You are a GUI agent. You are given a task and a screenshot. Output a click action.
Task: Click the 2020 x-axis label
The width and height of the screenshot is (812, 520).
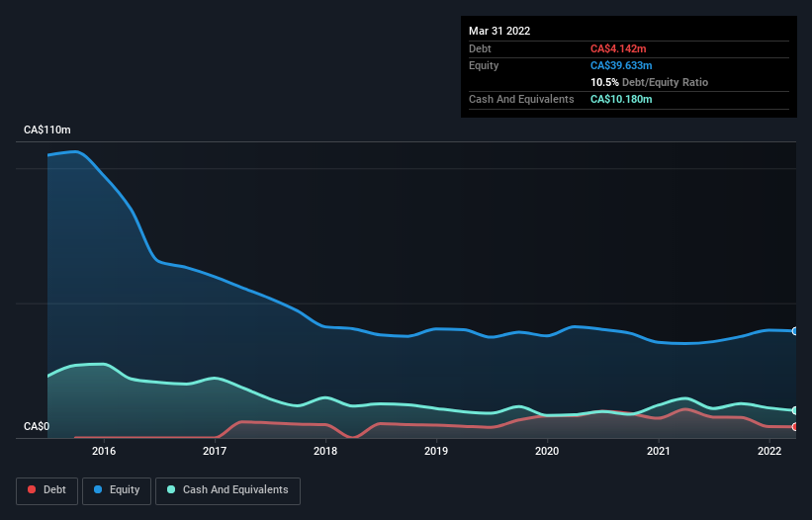pyautogui.click(x=547, y=451)
